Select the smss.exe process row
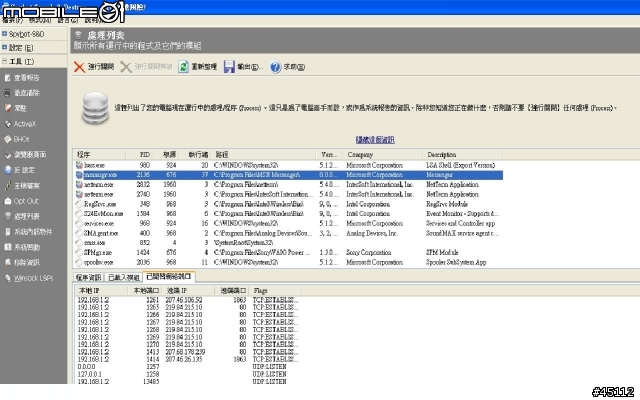 (x=289, y=243)
